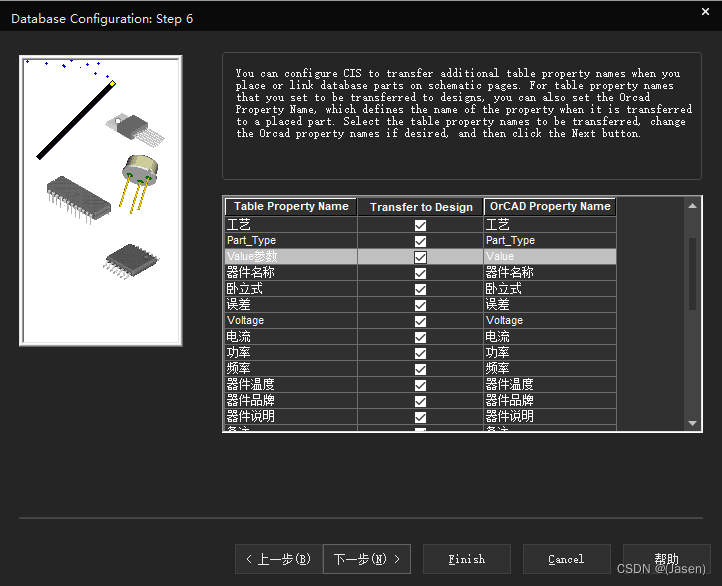Disable transfer for the Voltage property
The width and height of the screenshot is (722, 586).
[x=420, y=321]
